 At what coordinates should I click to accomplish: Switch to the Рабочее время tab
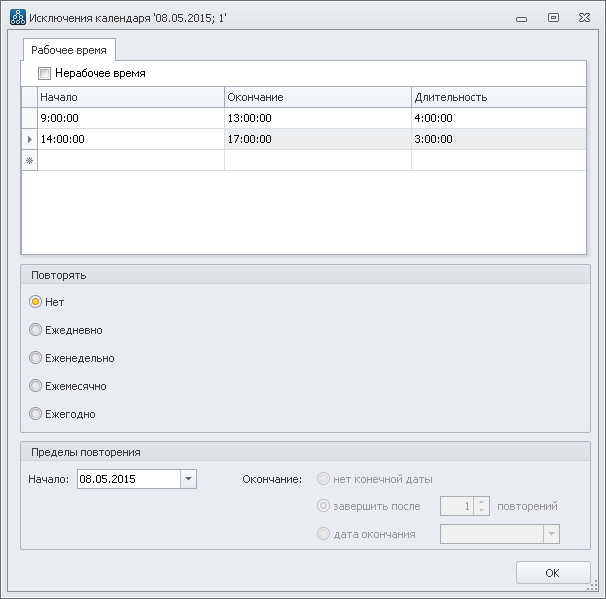70,49
